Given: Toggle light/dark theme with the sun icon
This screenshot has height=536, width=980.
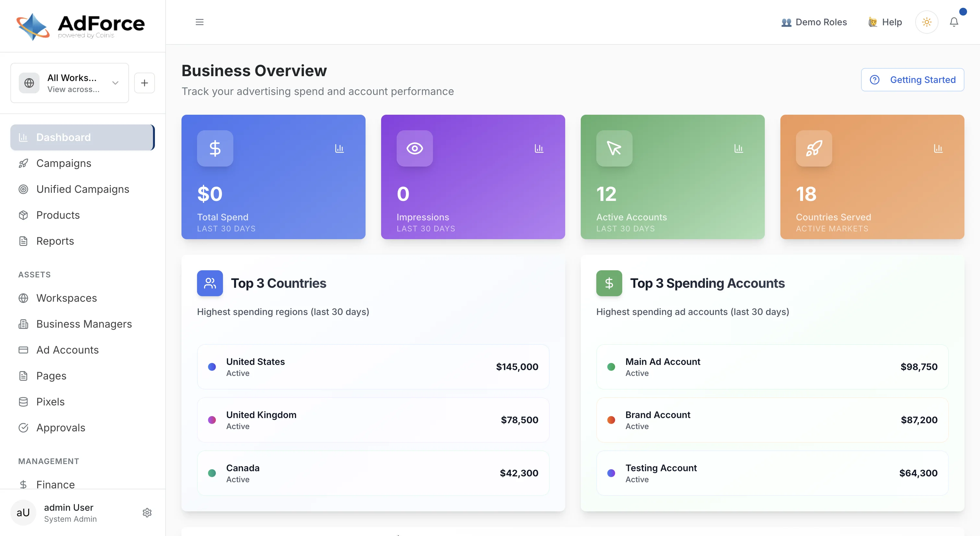Looking at the screenshot, I should [x=927, y=22].
